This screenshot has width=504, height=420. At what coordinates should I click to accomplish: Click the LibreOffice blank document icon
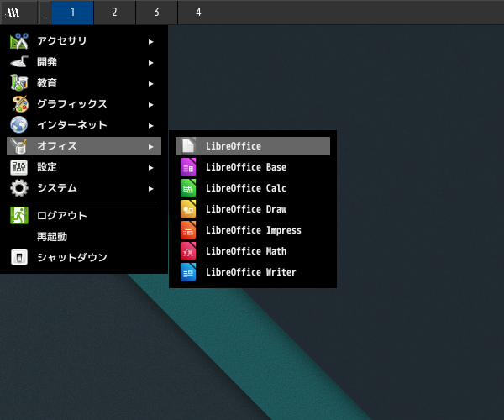pos(188,146)
